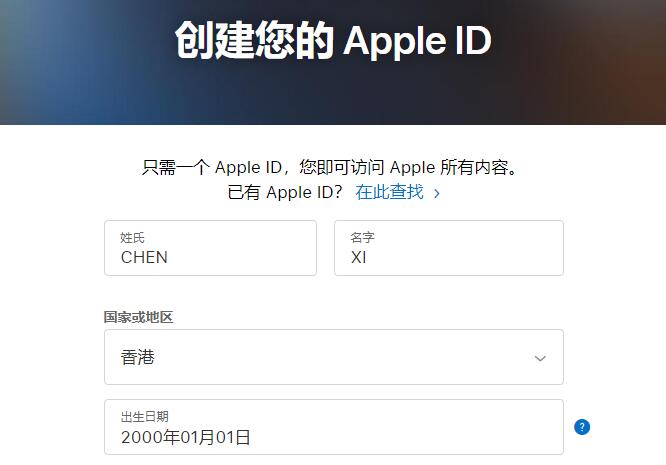Click the 国家或地区 label
Image resolution: width=666 pixels, height=465 pixels.
tap(138, 317)
